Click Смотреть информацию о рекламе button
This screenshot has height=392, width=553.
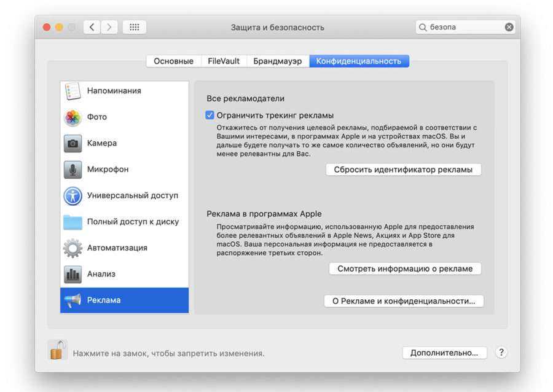coord(405,269)
